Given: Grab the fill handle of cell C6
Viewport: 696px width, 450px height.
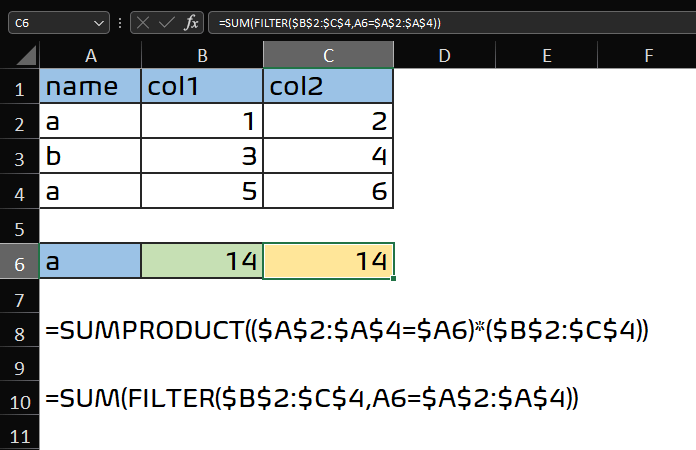Looking at the screenshot, I should point(394,279).
